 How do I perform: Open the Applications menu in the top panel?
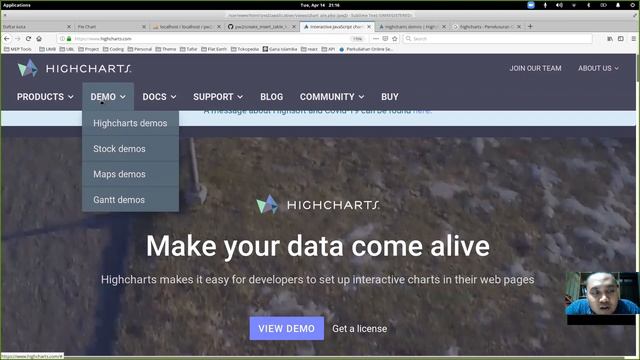[17, 5]
